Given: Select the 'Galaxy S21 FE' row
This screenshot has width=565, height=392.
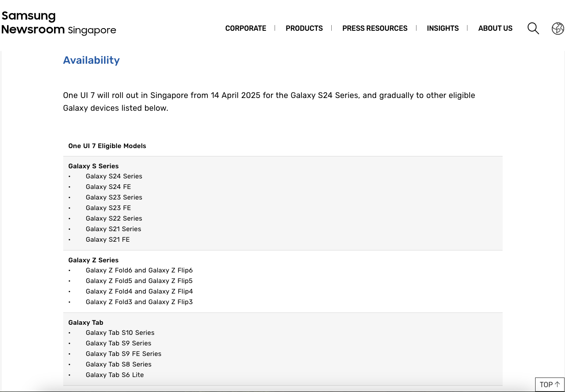Looking at the screenshot, I should point(108,240).
